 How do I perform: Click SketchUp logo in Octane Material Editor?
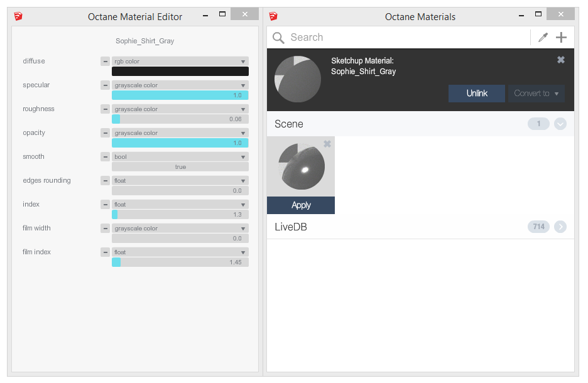[18, 16]
